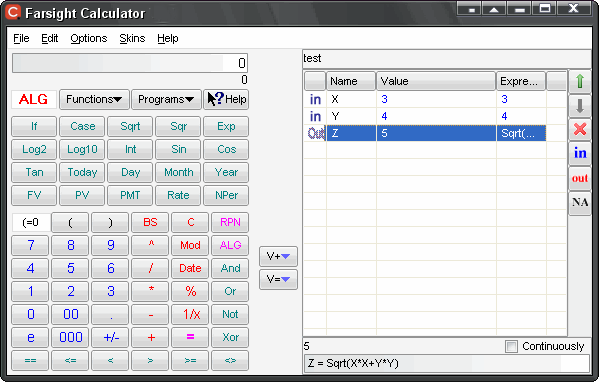The image size is (599, 382).
Task: Open the V= dropdown
Action: coord(278,279)
